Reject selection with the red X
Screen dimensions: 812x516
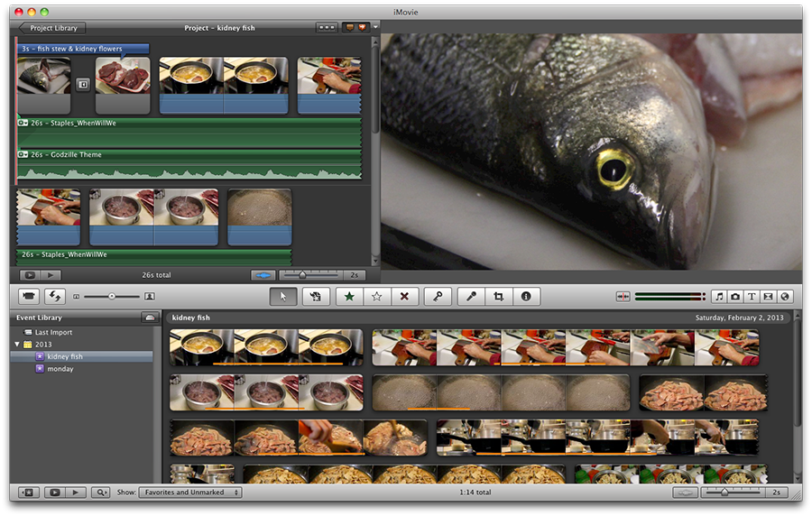404,296
